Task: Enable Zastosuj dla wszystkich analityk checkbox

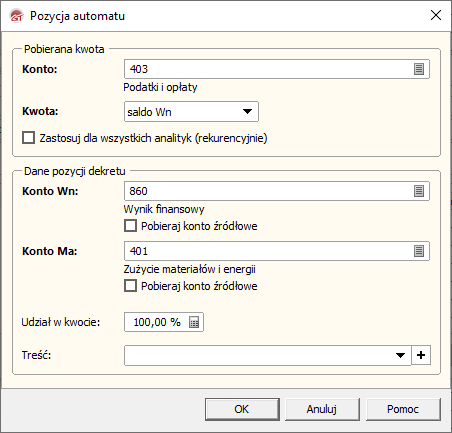Action: click(28, 137)
